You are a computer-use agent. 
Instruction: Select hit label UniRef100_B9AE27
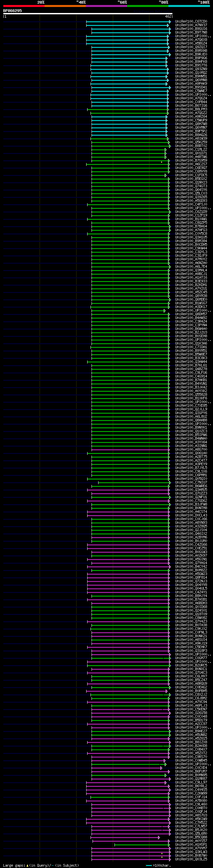pyautogui.click(x=191, y=732)
